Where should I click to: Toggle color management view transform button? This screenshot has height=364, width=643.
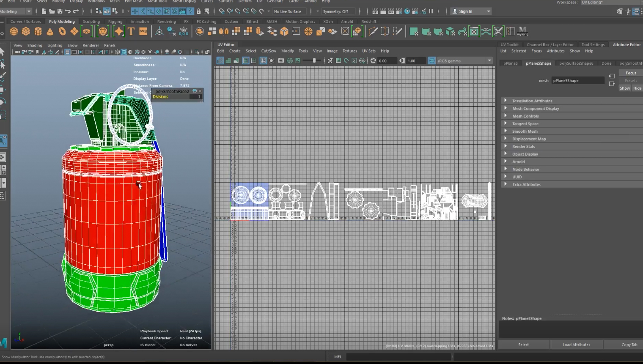432,61
